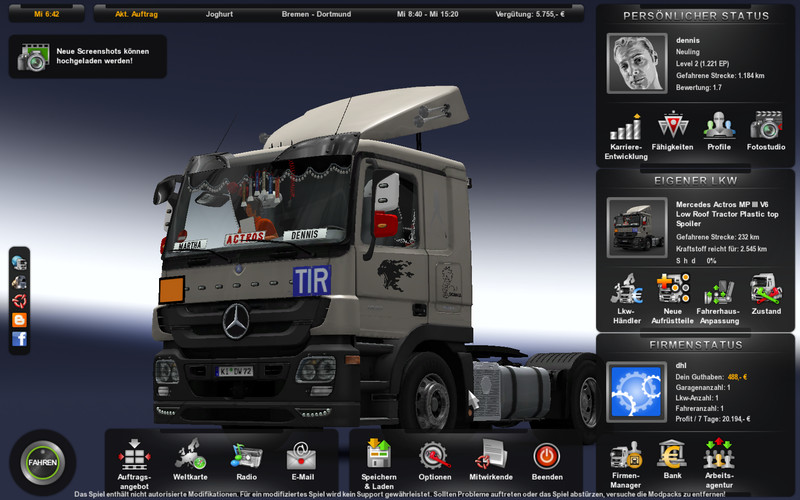Click the screenshot upload camera notification

point(87,56)
